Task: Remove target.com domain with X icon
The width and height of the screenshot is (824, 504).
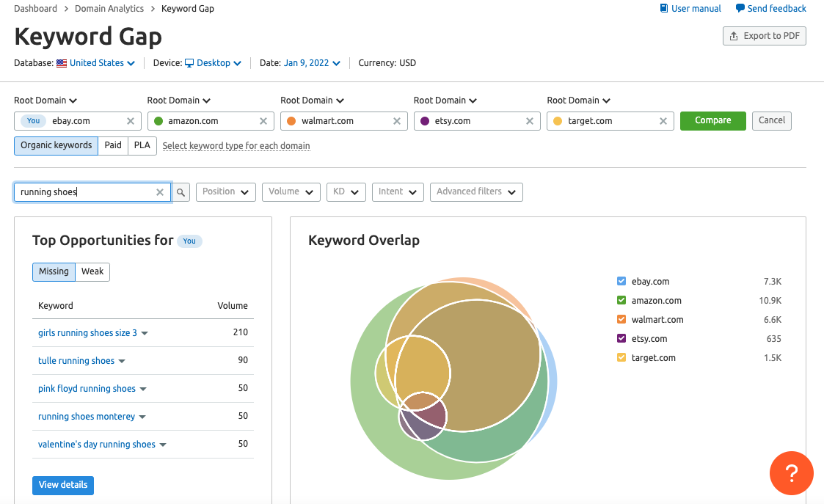Action: point(663,121)
